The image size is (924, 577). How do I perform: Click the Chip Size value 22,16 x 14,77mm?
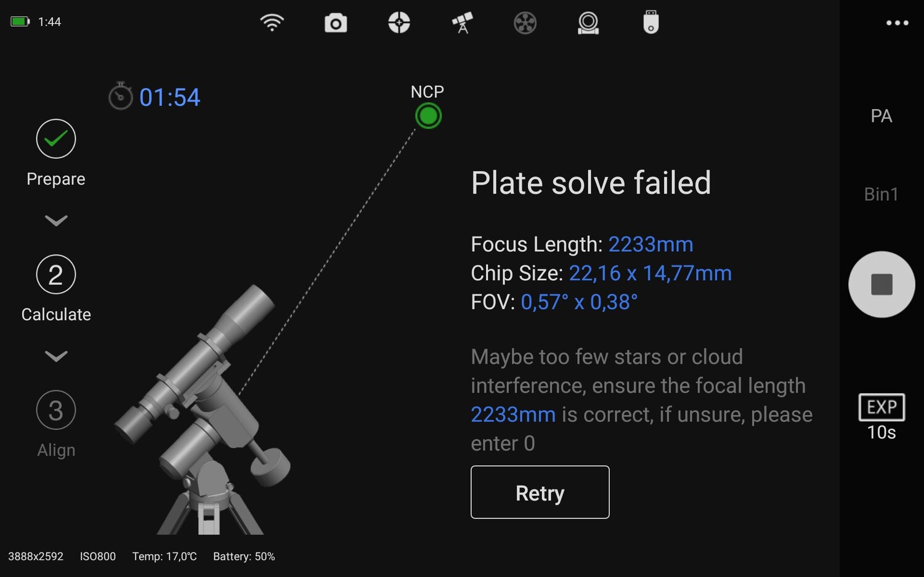[650, 273]
